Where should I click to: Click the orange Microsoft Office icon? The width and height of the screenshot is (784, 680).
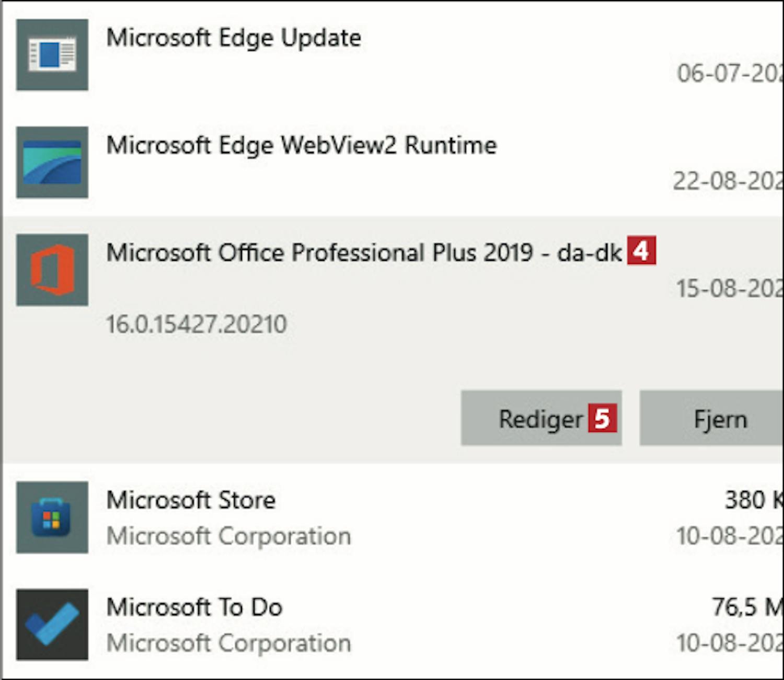(52, 270)
